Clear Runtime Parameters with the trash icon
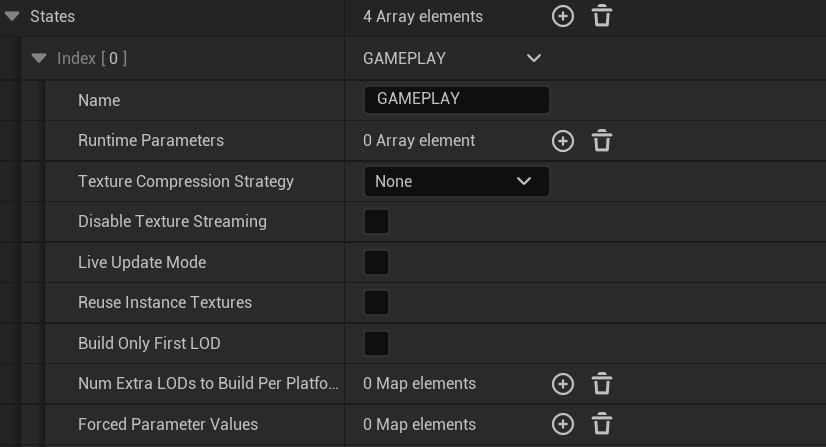 pyautogui.click(x=602, y=141)
